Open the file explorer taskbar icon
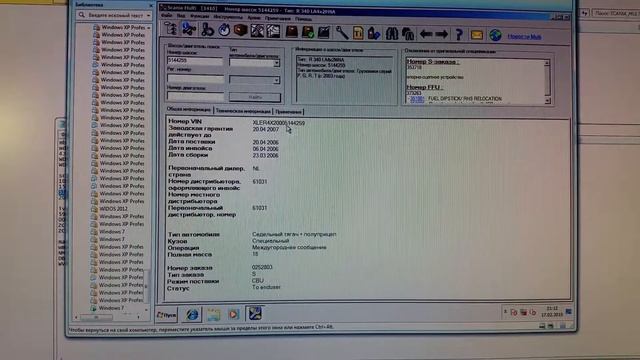 [x=213, y=314]
